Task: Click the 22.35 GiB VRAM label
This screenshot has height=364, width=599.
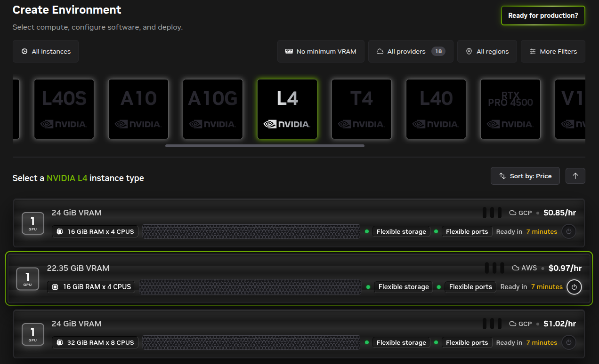Action: point(78,268)
